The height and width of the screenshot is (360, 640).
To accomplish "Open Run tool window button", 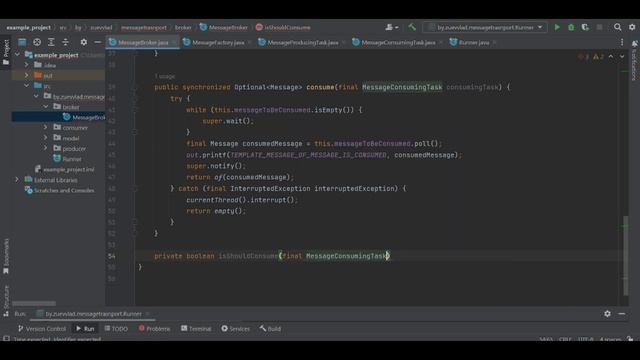I will coord(85,329).
